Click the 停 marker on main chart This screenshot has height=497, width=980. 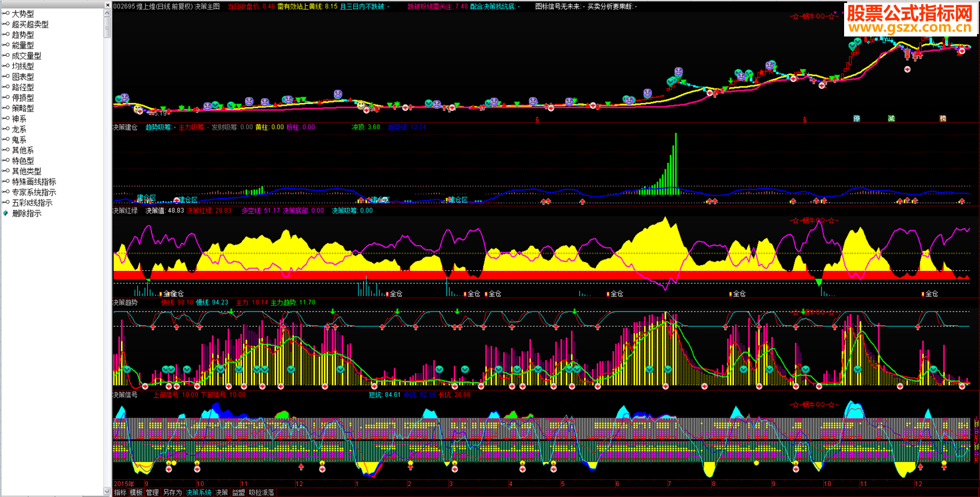coord(857,118)
